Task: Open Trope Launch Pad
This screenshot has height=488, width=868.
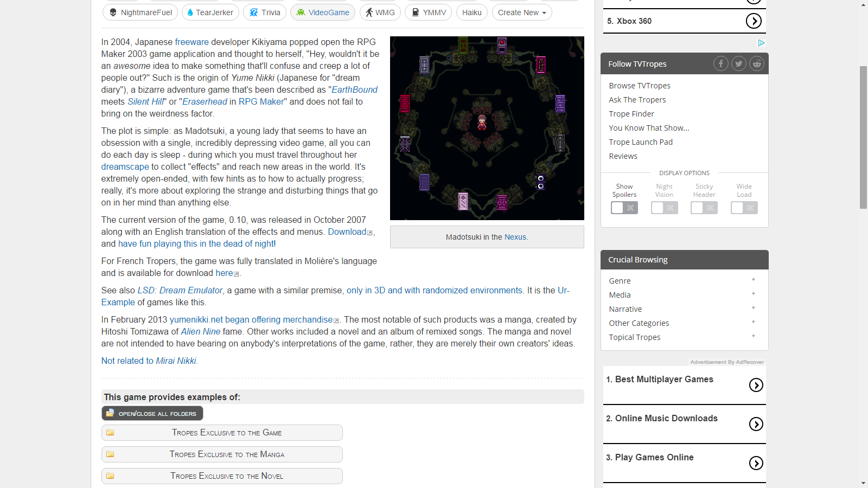Action: click(x=641, y=142)
